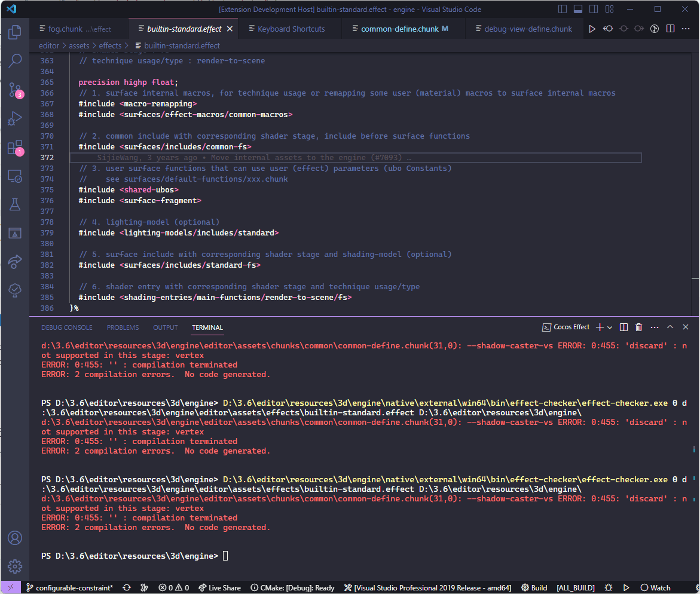Click the configurable-constraint branch in status bar
The image size is (700, 594).
click(70, 587)
